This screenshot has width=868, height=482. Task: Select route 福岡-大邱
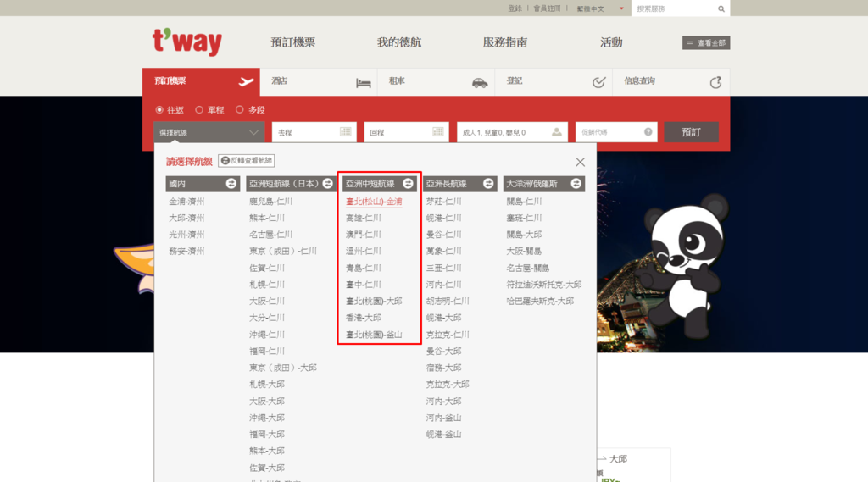click(267, 435)
